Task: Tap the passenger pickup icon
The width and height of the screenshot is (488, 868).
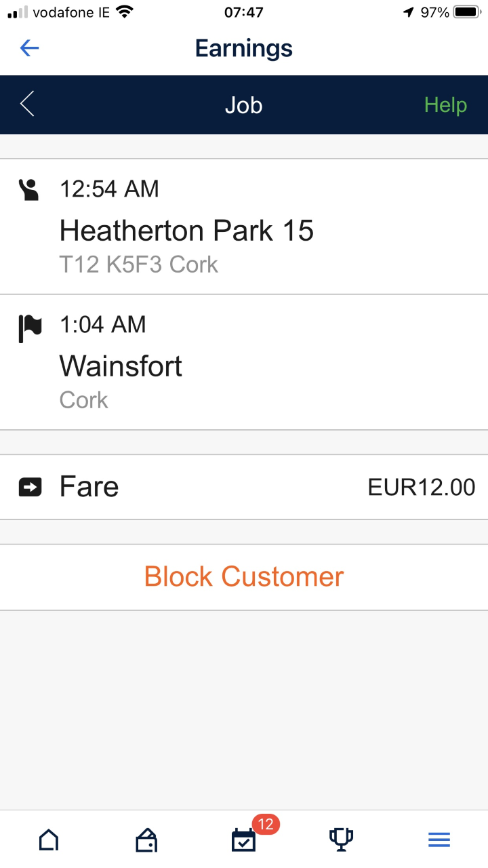Action: pyautogui.click(x=29, y=189)
